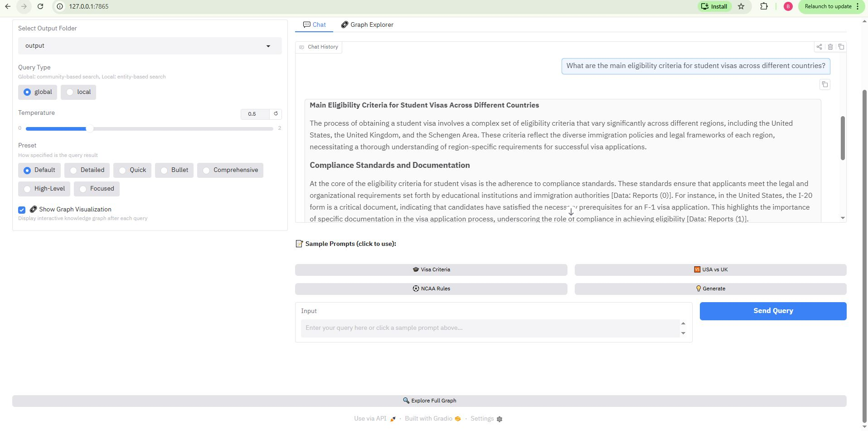This screenshot has width=868, height=431.
Task: Open the Settings footer link
Action: click(x=486, y=418)
